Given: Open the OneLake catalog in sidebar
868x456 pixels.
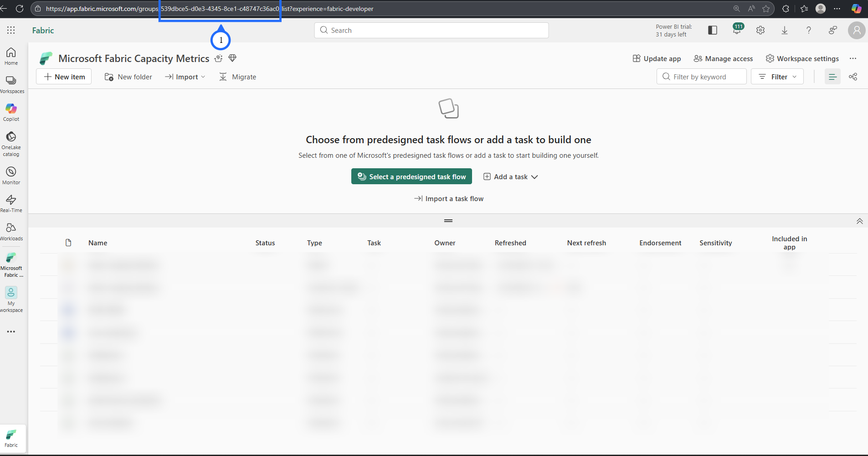Looking at the screenshot, I should (x=11, y=143).
